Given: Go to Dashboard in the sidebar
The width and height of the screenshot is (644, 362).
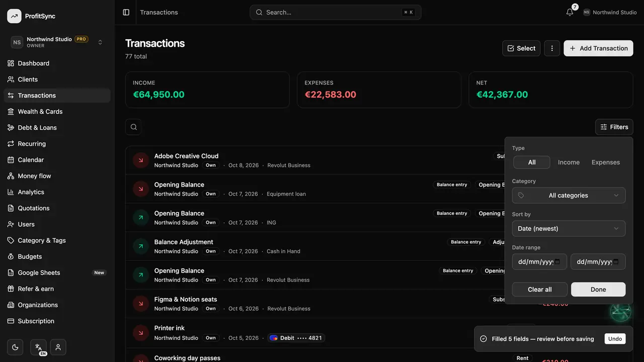Looking at the screenshot, I should pyautogui.click(x=57, y=63).
